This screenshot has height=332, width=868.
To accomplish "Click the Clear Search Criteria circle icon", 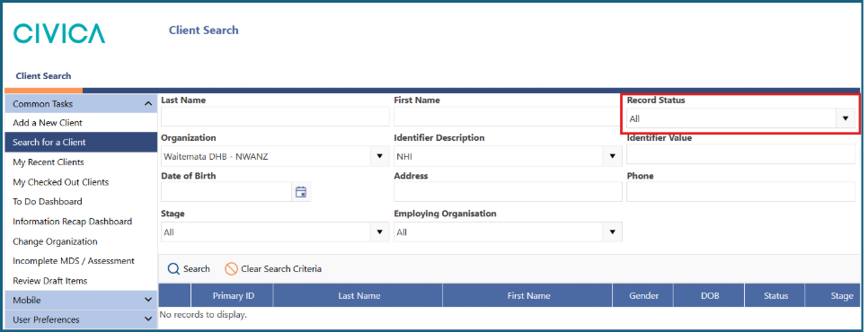I will [232, 269].
